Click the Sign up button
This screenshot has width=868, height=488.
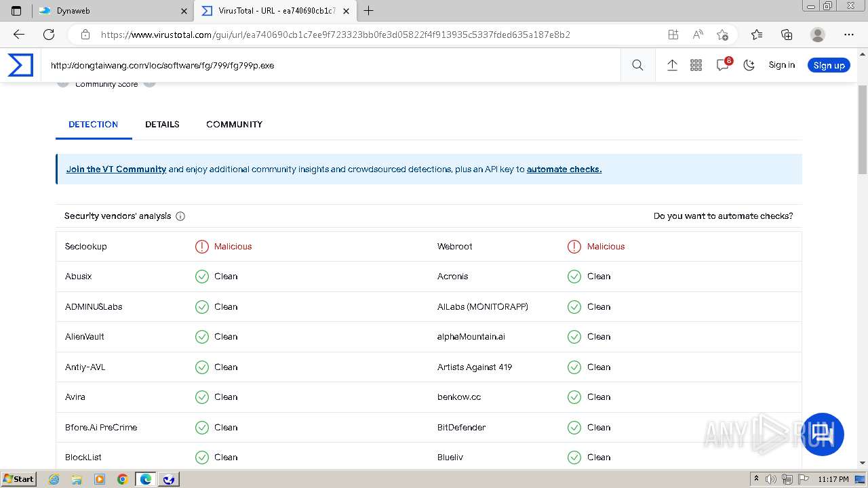pos(829,65)
